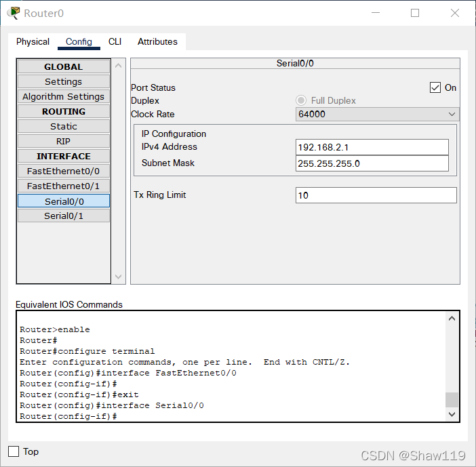Select Serial0/1 interface

tap(63, 216)
